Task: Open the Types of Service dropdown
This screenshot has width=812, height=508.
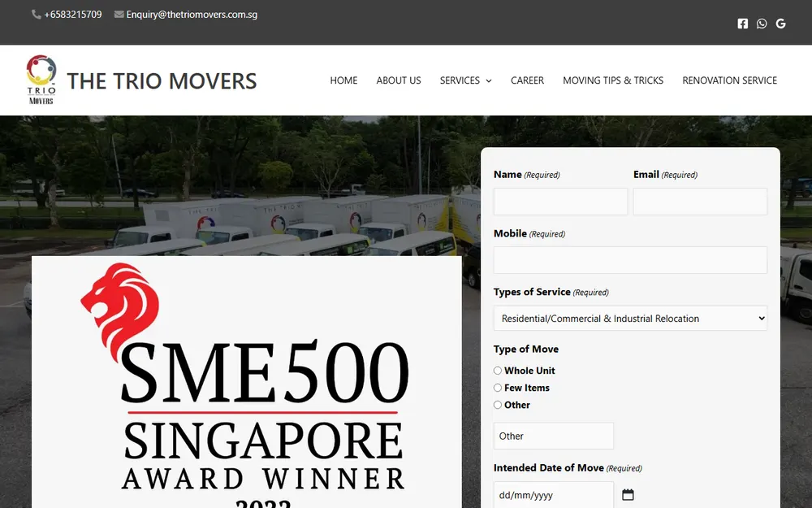Action: (x=630, y=319)
